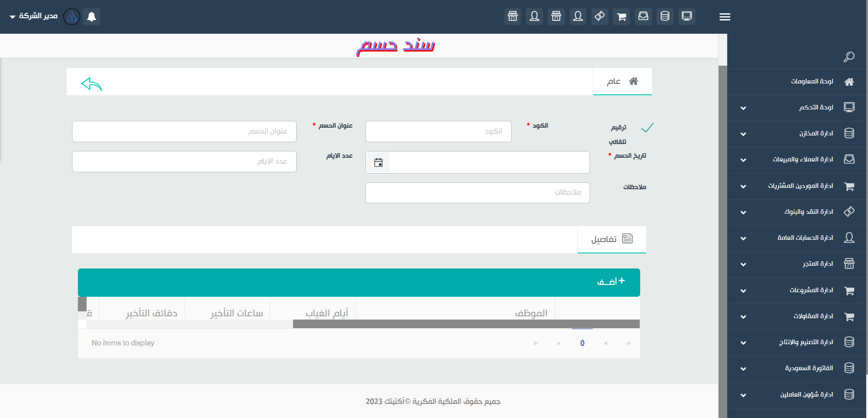
Task: Expand the ادارة الحسابات العامة chevron
Action: [743, 238]
